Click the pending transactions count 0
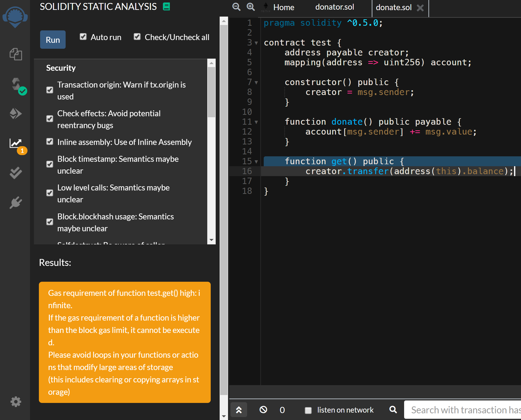521x420 pixels. tap(282, 410)
